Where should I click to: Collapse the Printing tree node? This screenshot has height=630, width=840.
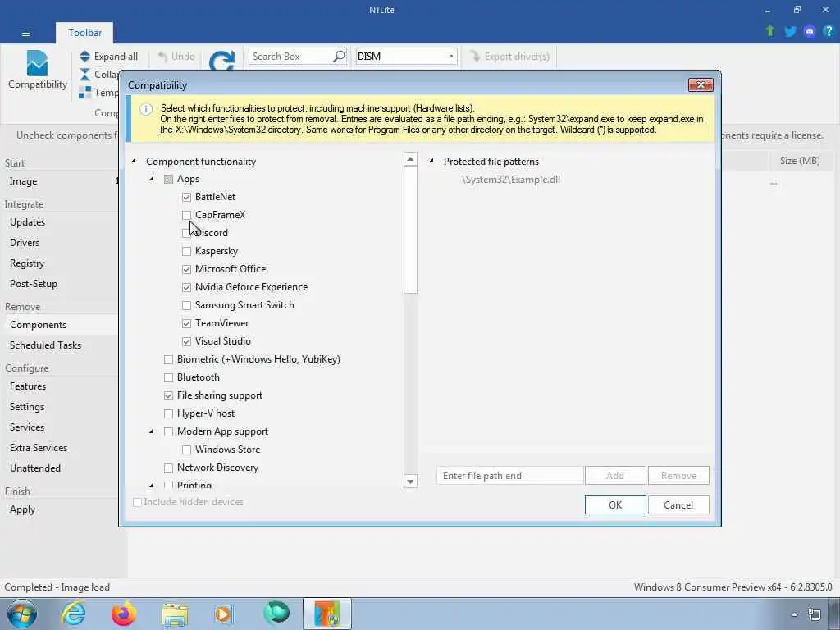(x=152, y=485)
